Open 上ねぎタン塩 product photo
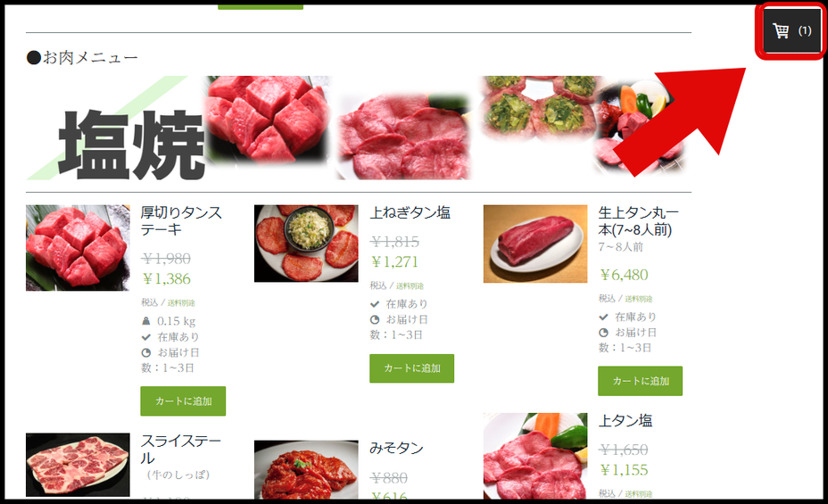The height and width of the screenshot is (504, 828). [x=306, y=244]
